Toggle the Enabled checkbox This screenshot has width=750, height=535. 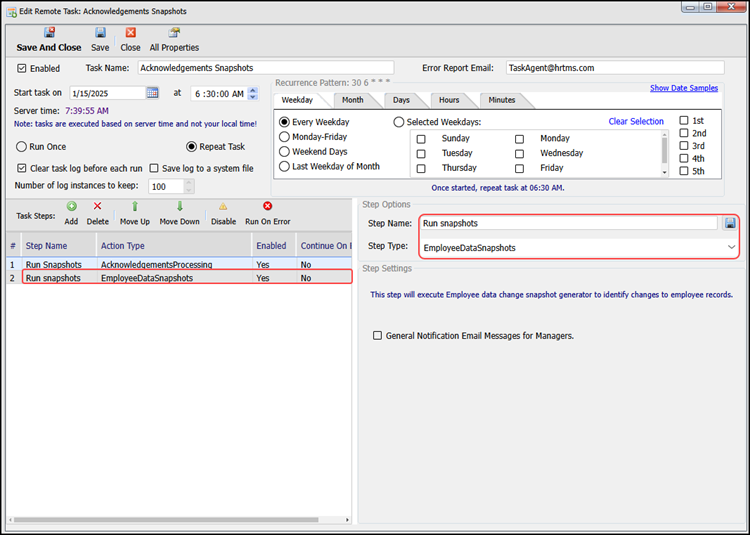click(23, 69)
